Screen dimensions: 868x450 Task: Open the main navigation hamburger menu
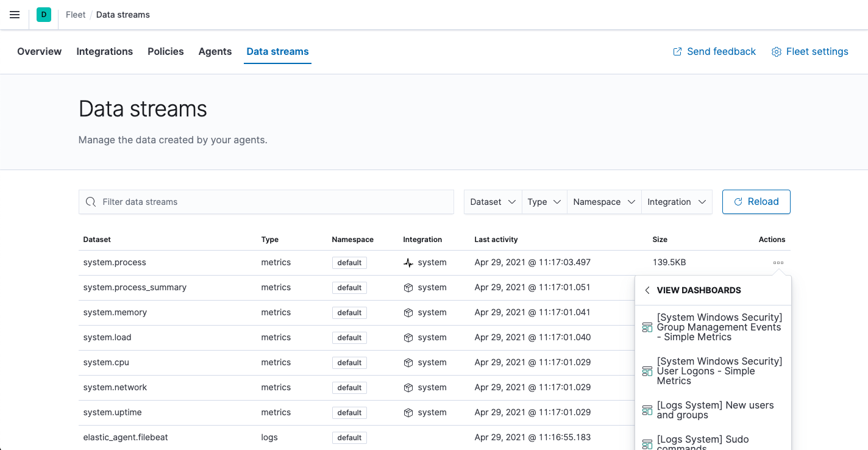click(15, 15)
